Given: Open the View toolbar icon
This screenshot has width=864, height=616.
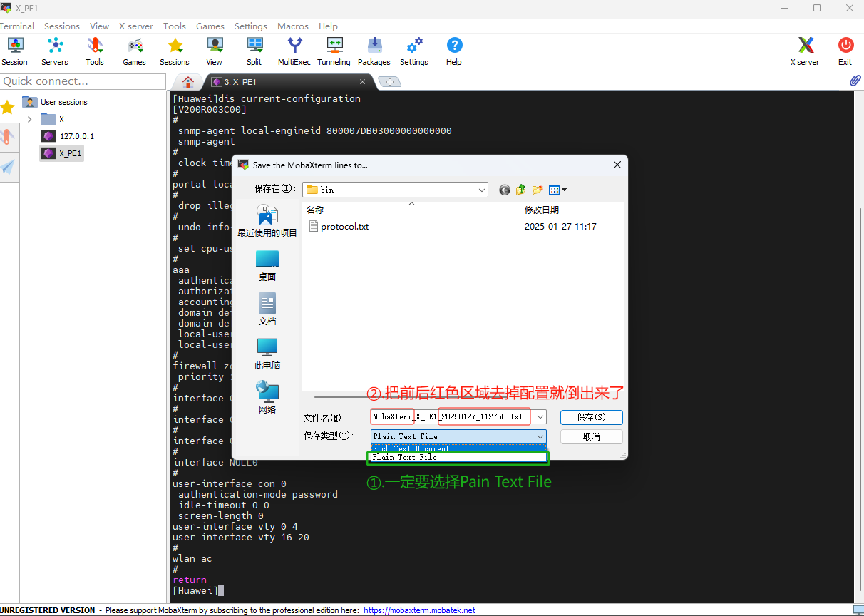Looking at the screenshot, I should [x=215, y=52].
